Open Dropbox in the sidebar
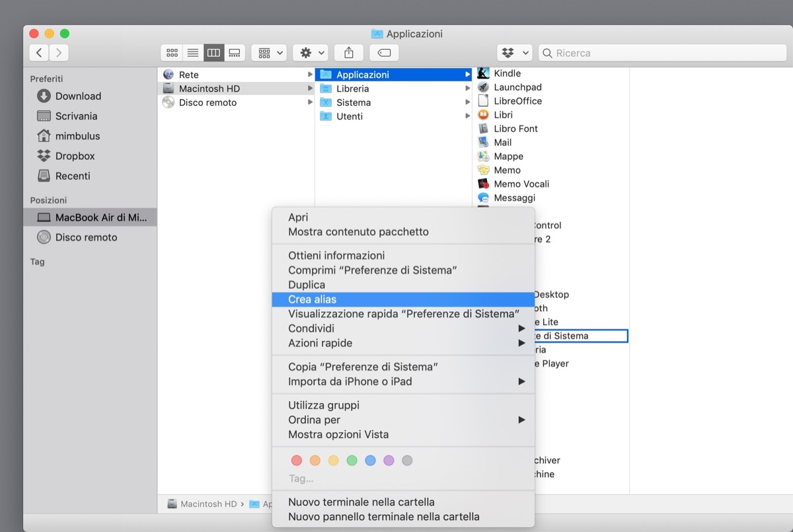Viewport: 793px width, 532px height. 75,156
